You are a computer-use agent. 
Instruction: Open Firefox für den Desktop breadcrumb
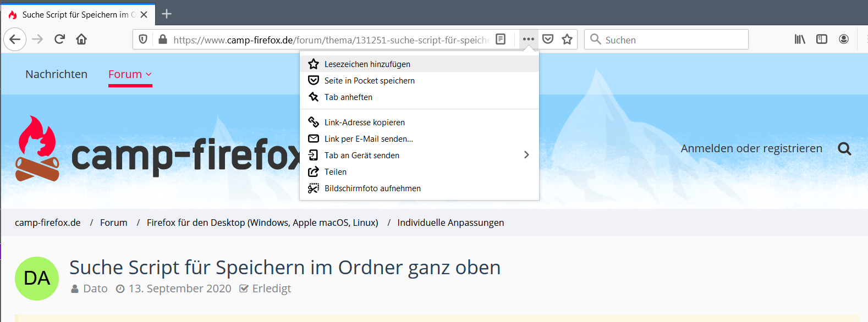pos(262,223)
